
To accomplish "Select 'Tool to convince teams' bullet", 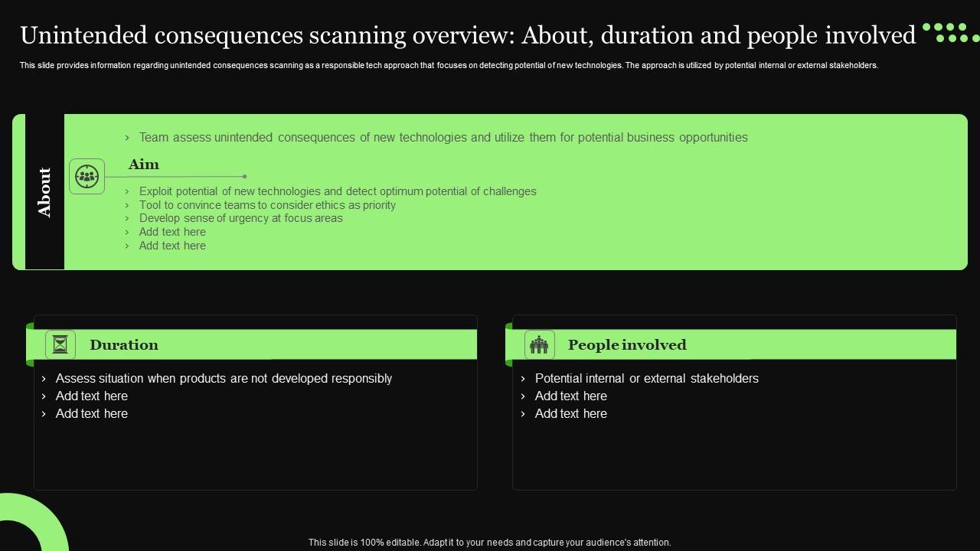I will pyautogui.click(x=267, y=205).
